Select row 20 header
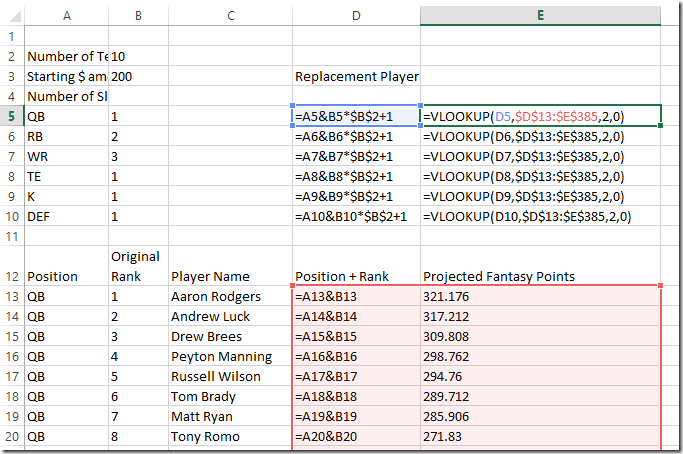 point(12,437)
